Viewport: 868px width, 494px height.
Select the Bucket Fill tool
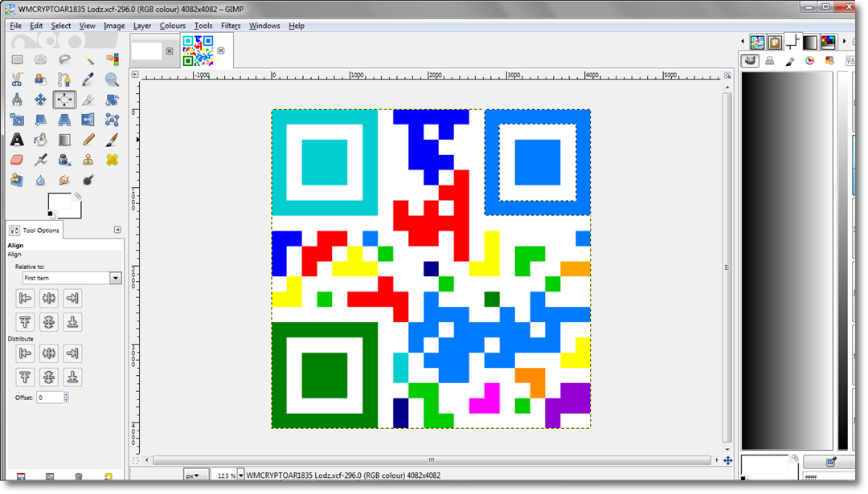click(40, 140)
